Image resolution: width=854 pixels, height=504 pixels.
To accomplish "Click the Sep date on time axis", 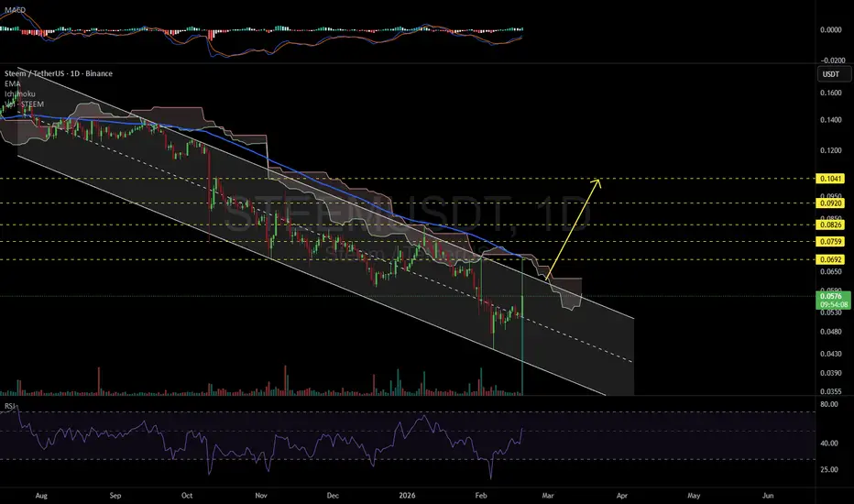I will (115, 496).
